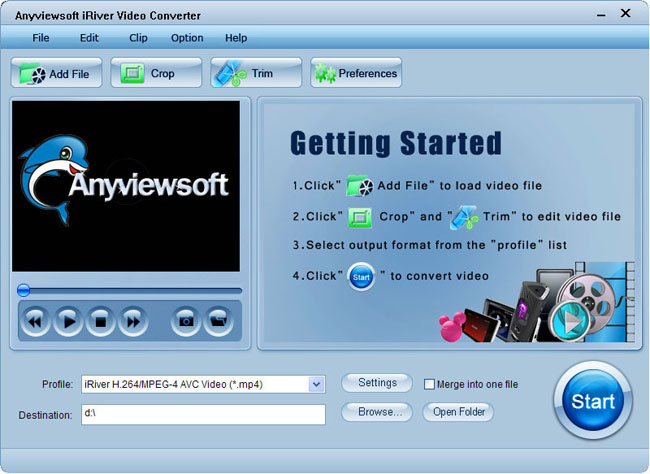Click the Browse... button

(x=377, y=412)
